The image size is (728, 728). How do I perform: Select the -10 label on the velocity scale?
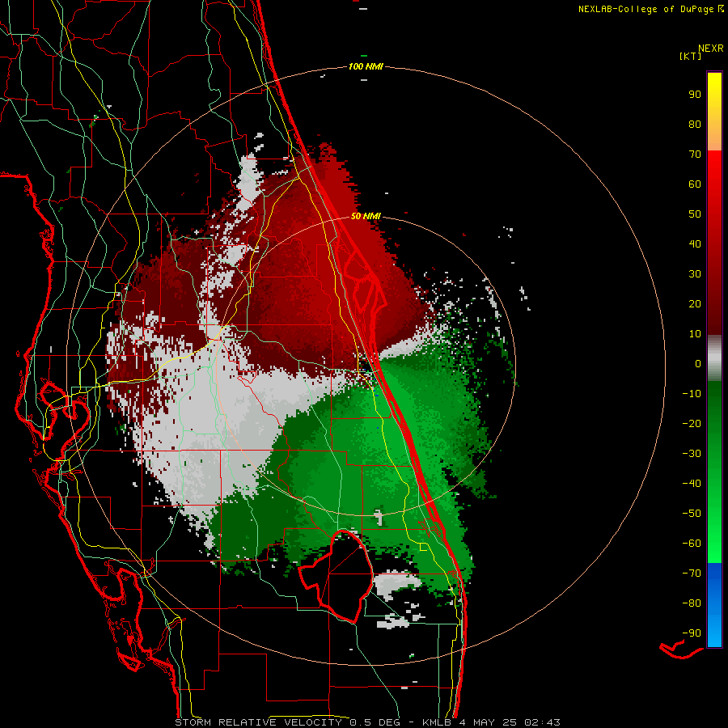pos(692,394)
